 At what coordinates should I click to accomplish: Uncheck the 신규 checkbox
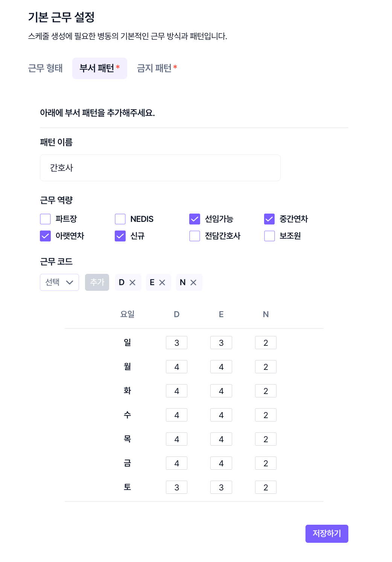coord(120,236)
